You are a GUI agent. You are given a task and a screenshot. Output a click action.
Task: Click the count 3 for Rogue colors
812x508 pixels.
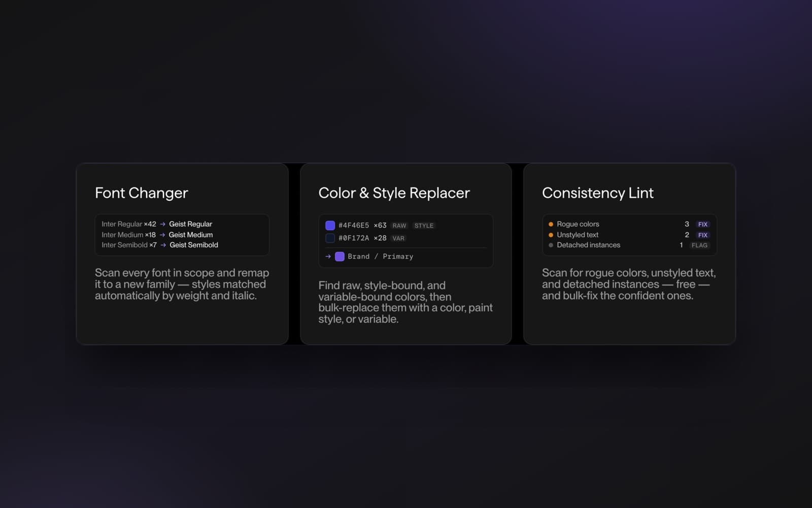pos(687,224)
